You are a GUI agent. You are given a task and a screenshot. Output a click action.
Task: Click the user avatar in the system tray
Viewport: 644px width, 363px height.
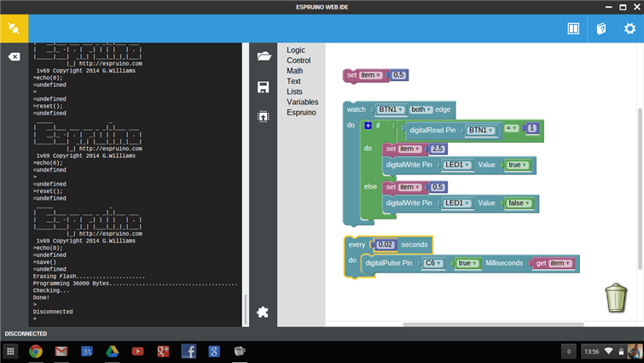click(635, 352)
